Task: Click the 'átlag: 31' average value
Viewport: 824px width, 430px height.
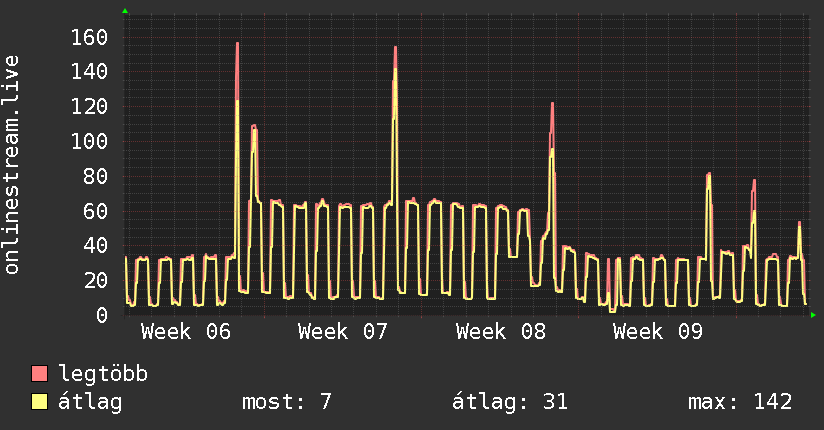Action: pyautogui.click(x=510, y=402)
